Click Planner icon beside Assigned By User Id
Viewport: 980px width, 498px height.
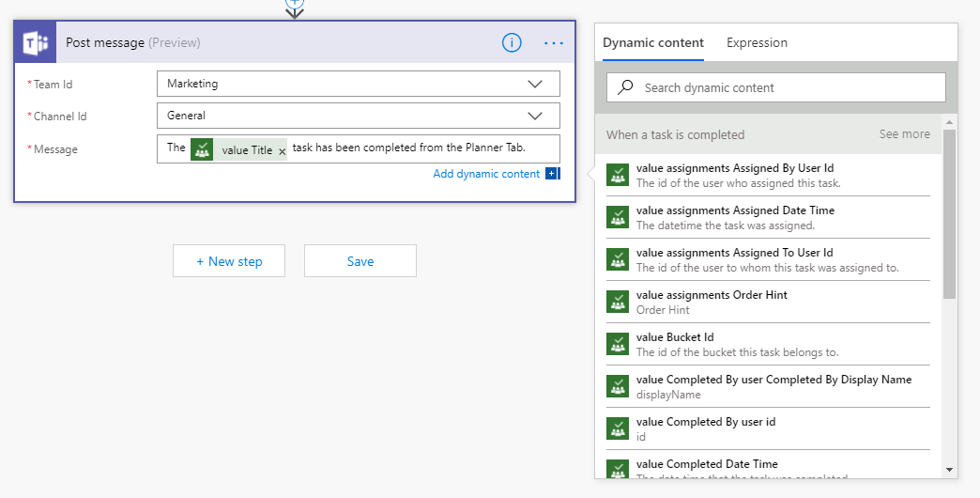618,175
